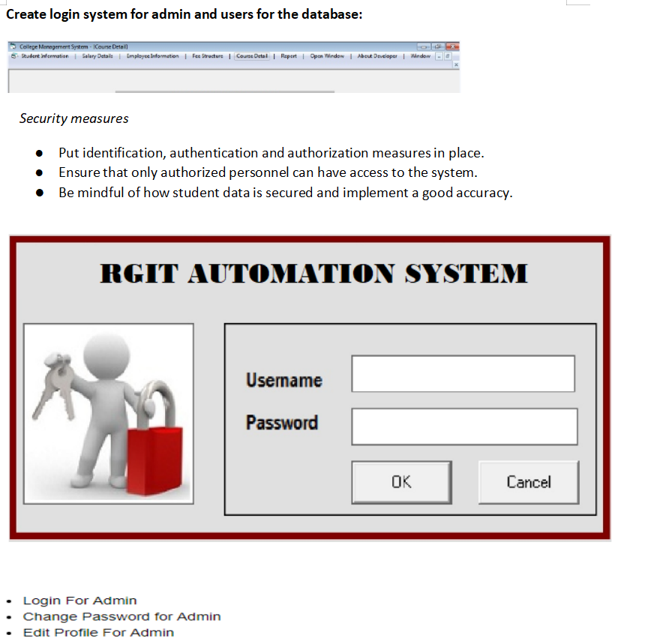Open the Window menu
Image resolution: width=657 pixels, height=644 pixels.
pyautogui.click(x=421, y=56)
